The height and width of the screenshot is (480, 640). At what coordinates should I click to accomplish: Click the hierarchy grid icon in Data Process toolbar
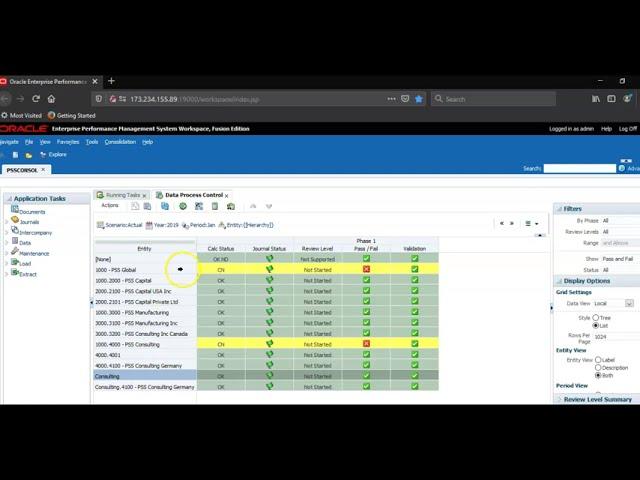pos(199,206)
